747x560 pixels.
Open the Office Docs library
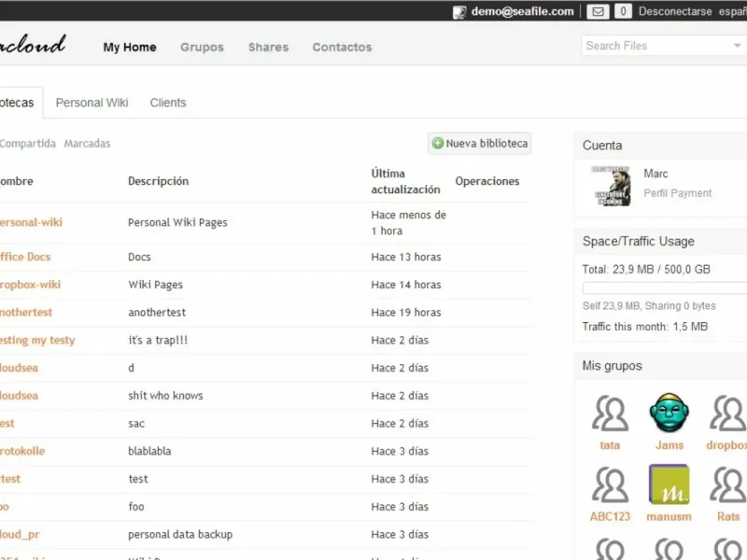[x=25, y=257]
